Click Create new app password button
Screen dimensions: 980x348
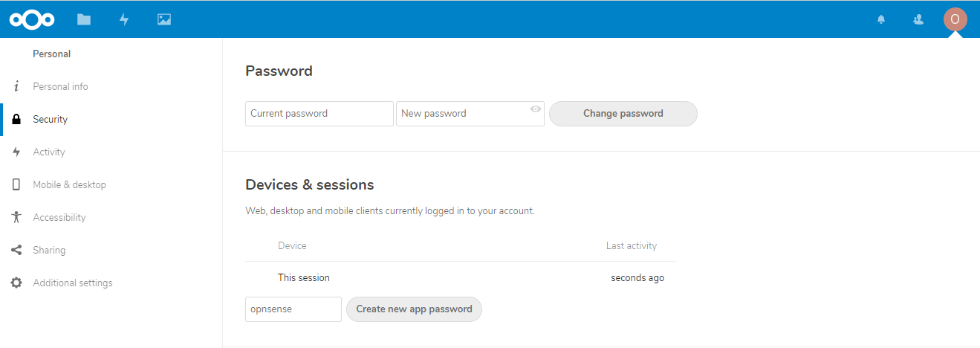coord(414,309)
